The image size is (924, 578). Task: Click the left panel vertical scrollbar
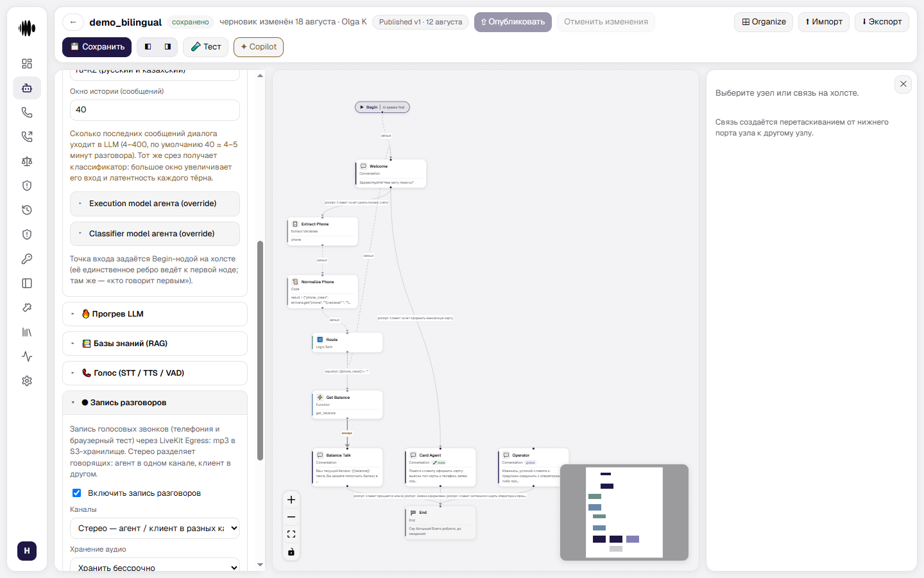pos(260,351)
